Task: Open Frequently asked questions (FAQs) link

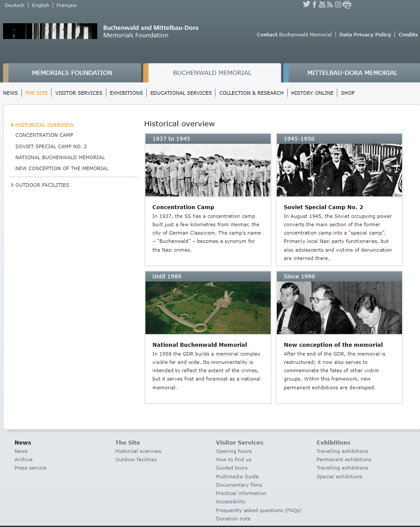Action: 259,510
